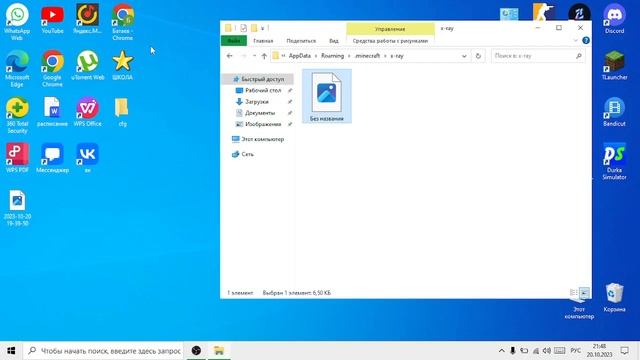Switch to large thumbnails view in status bar
The height and width of the screenshot is (360, 640).
(x=584, y=293)
